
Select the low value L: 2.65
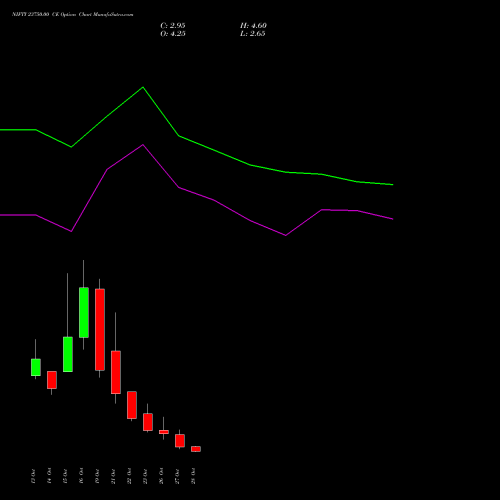tap(253, 34)
